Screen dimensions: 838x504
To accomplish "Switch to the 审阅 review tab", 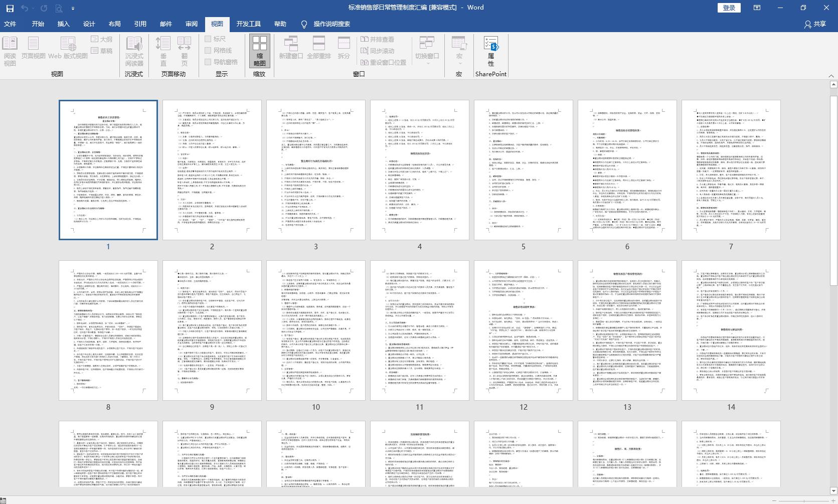I will (x=192, y=24).
